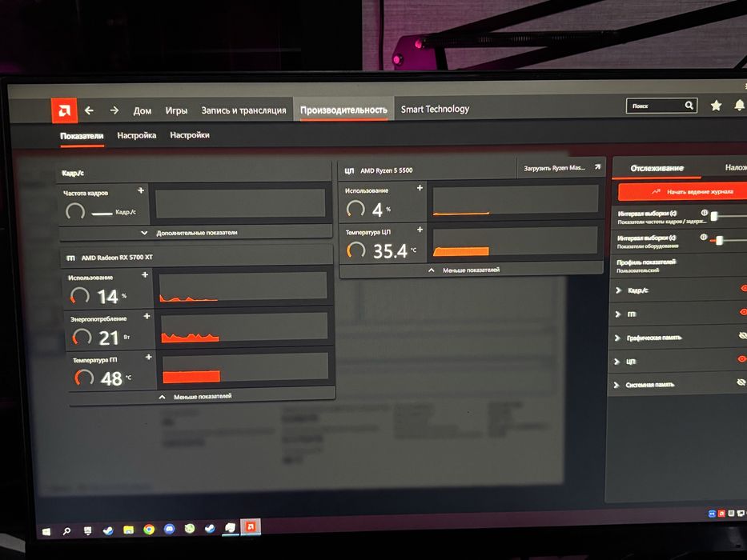
Task: Collapse CPU panel via Меньше показателей
Action: click(471, 270)
